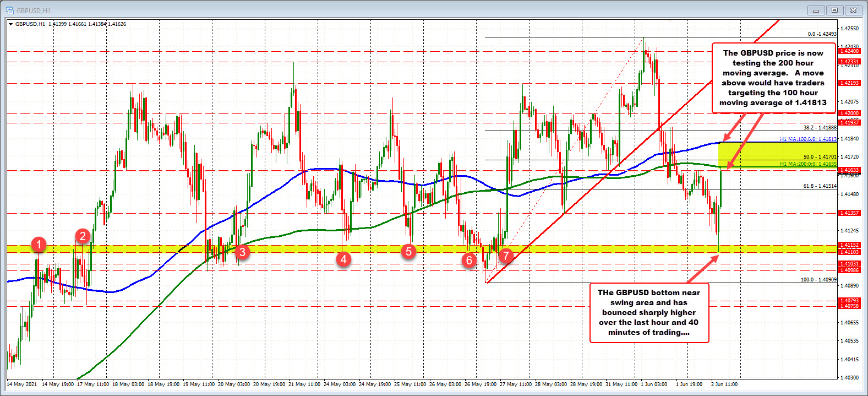This screenshot has height=396, width=868.
Task: Click the 27 May 11:00 time axis label
Action: [516, 384]
